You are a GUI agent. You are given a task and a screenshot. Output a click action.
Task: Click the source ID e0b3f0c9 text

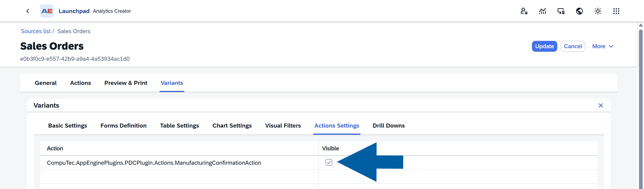click(75, 59)
